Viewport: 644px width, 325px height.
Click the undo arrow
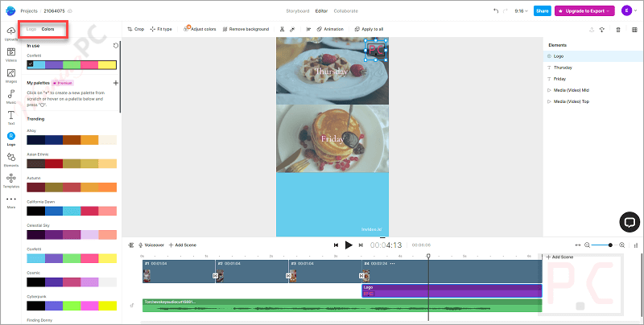coord(496,11)
